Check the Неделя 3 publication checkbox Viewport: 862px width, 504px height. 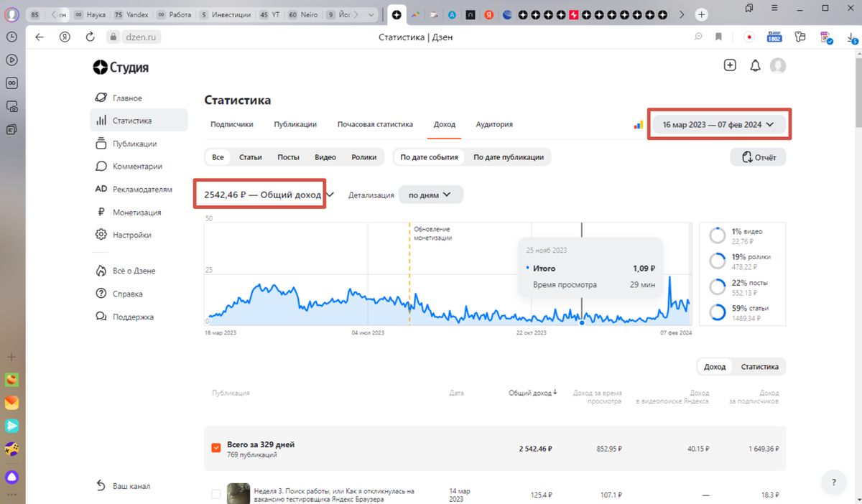(215, 494)
